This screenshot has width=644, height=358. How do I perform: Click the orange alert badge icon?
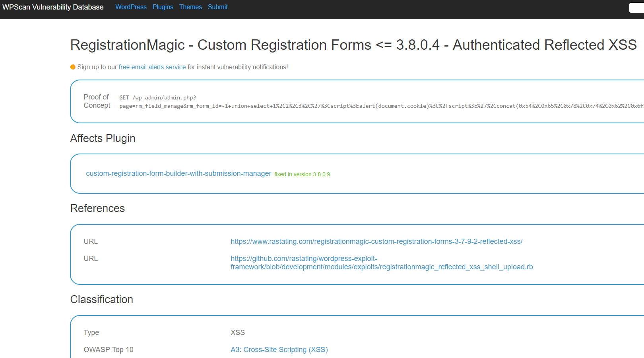73,67
